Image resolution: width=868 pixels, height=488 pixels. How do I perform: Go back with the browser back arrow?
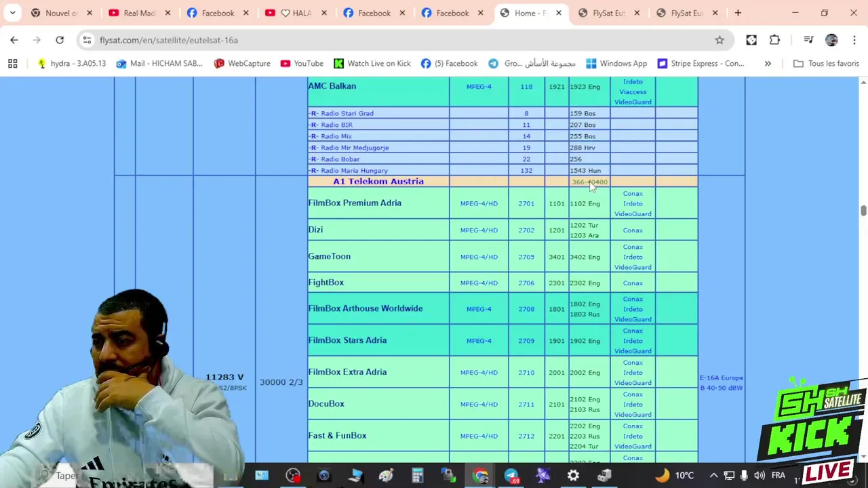(14, 40)
